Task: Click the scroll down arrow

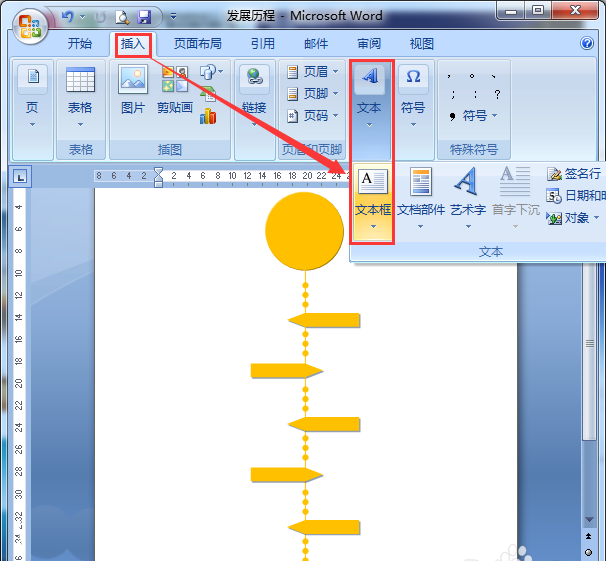Action: coord(589,520)
